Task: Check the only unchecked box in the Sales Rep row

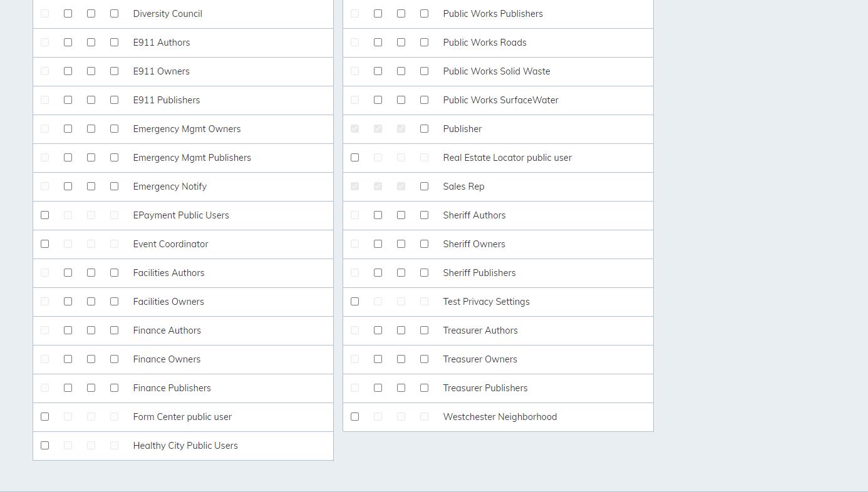Action: (424, 187)
